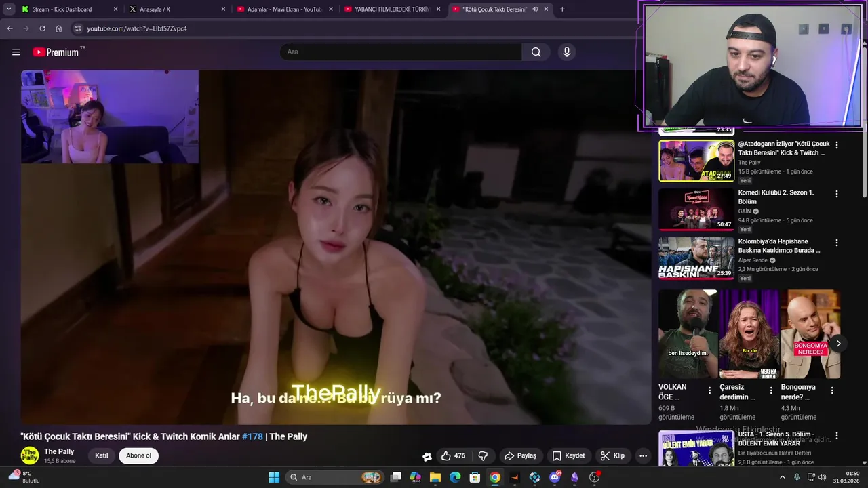Close the Kick Dashboard tab
This screenshot has height=488, width=868.
115,9
